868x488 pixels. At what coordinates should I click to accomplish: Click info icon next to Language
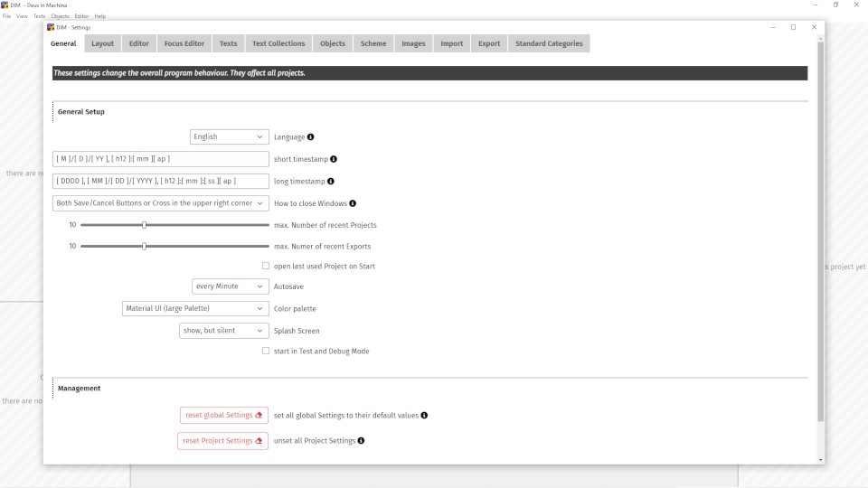[310, 137]
